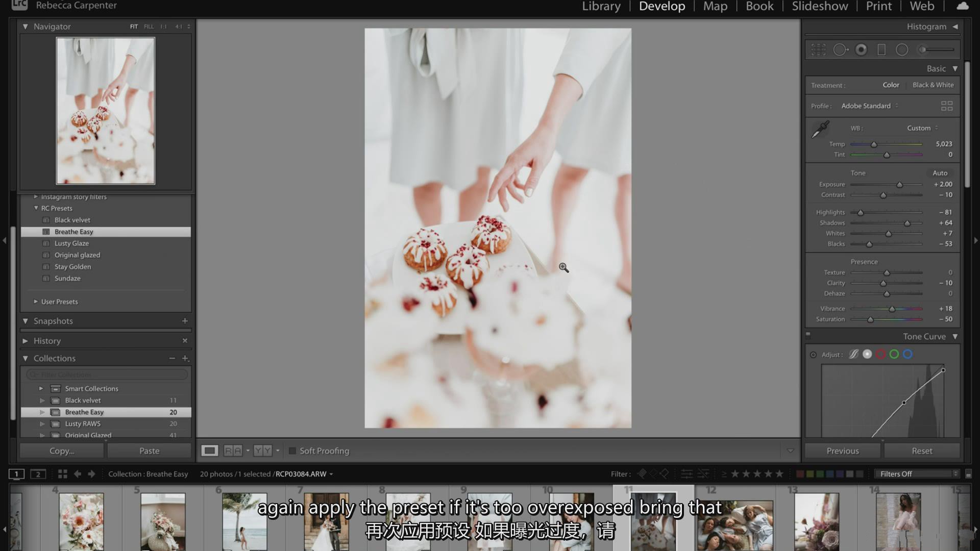Image resolution: width=980 pixels, height=551 pixels.
Task: Switch to the Map module
Action: (715, 6)
